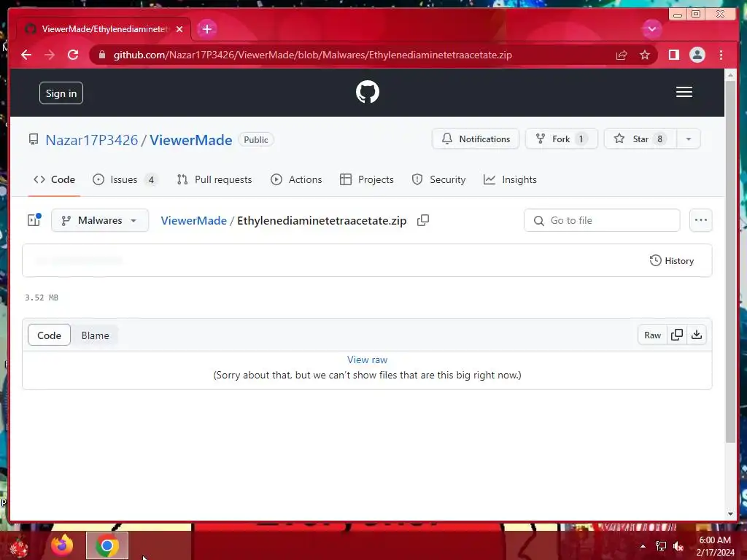Viewport: 747px width, 560px height.
Task: Click the Ethylenediaminetetraacetate.zip file name
Action: tap(322, 220)
